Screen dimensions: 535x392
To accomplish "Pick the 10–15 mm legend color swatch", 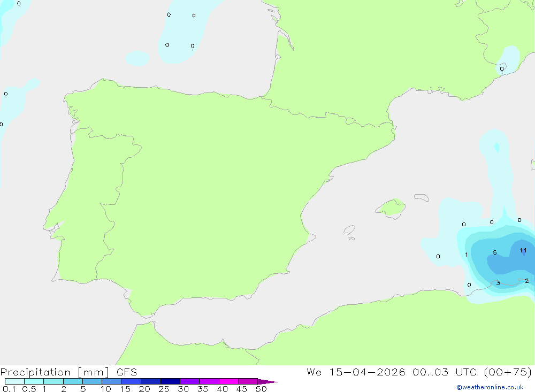I will [x=112, y=381].
